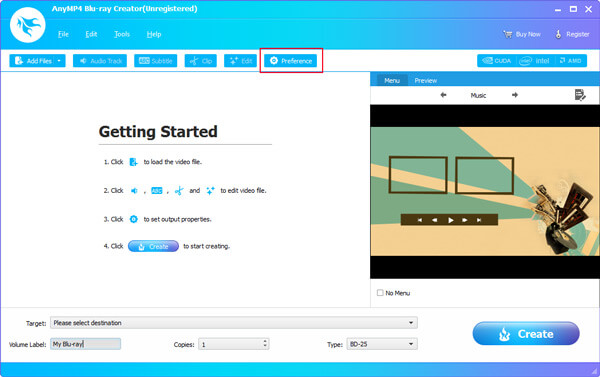The height and width of the screenshot is (377, 600).
Task: Open the Subtitle tool
Action: pos(155,61)
